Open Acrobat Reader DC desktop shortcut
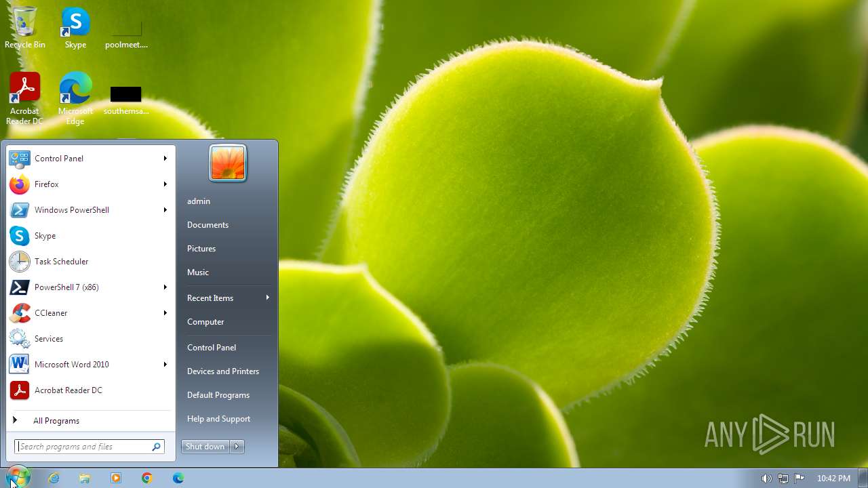The height and width of the screenshot is (488, 868). [25, 98]
